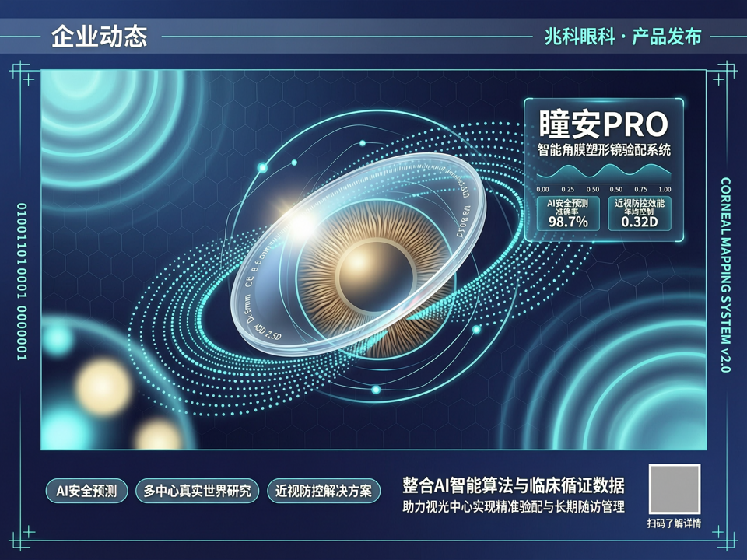Click the 智能角膜塑形镜验配系统 subtitle
The height and width of the screenshot is (560, 747).
click(604, 150)
